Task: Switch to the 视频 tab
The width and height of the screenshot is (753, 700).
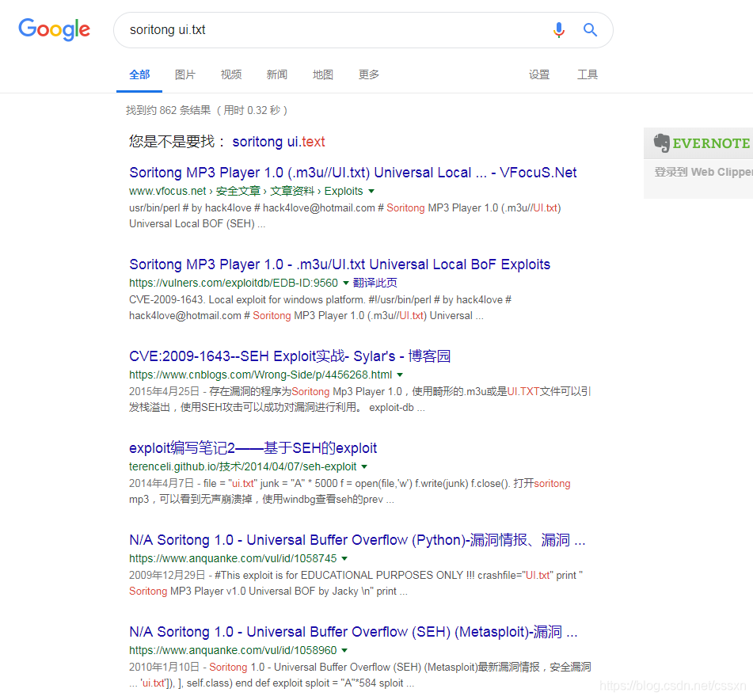Action: click(x=231, y=74)
